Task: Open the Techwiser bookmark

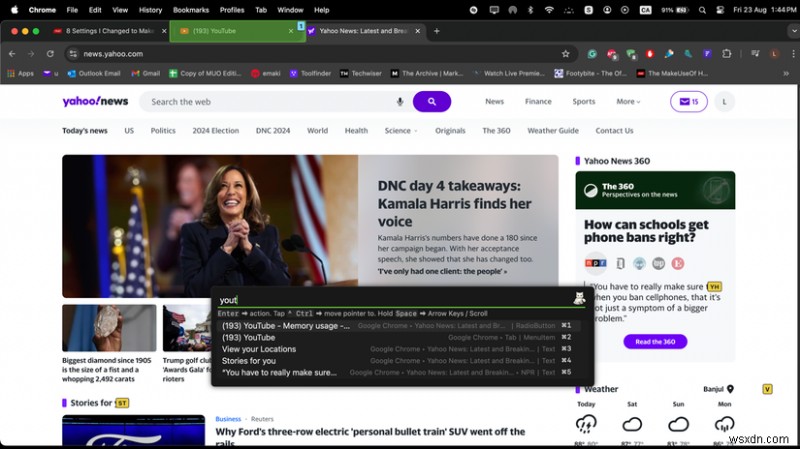Action: (x=361, y=73)
